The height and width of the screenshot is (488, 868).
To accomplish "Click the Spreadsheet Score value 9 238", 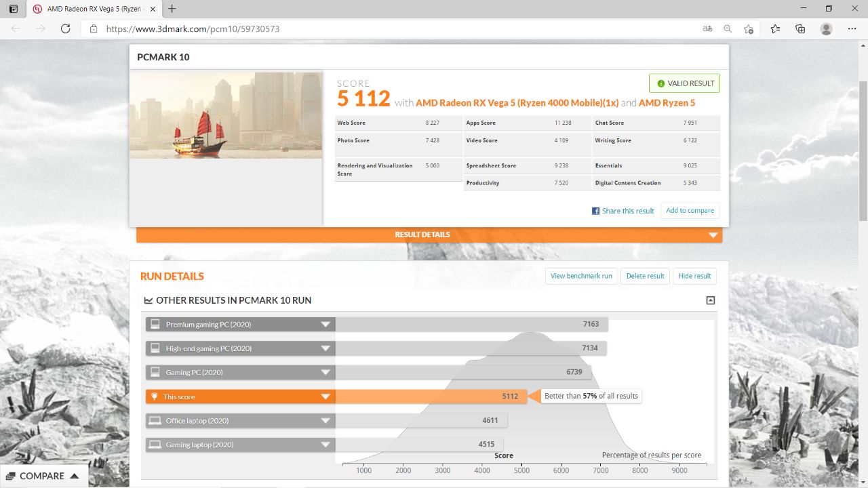I will pyautogui.click(x=561, y=165).
